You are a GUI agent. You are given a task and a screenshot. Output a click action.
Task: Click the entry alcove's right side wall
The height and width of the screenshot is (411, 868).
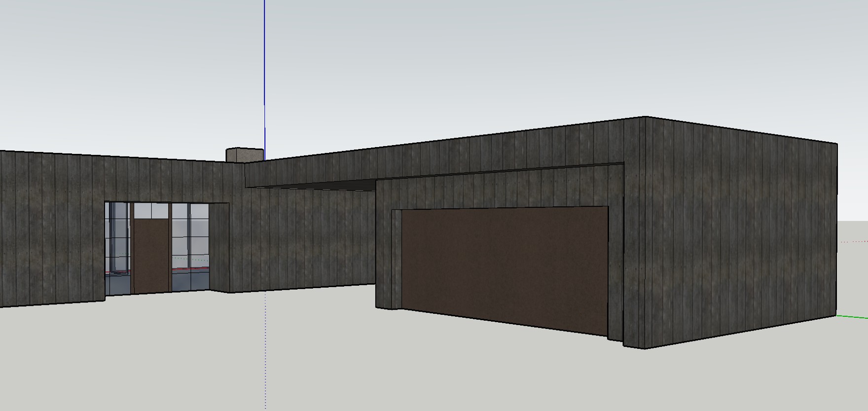(219, 247)
